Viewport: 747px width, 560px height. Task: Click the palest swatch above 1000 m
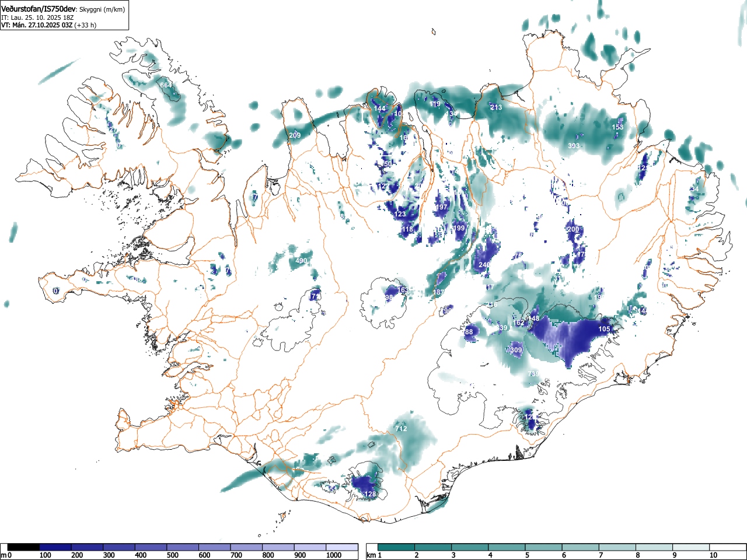[x=342, y=547]
